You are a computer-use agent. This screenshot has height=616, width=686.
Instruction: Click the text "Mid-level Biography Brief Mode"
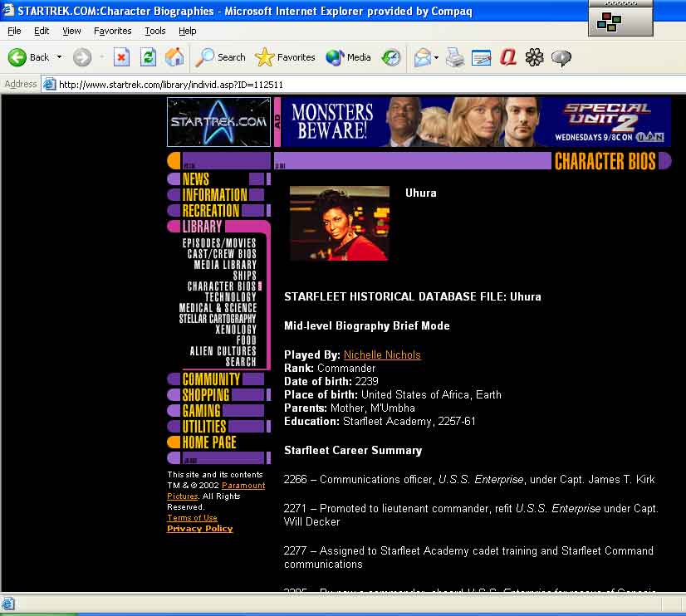[x=367, y=325]
